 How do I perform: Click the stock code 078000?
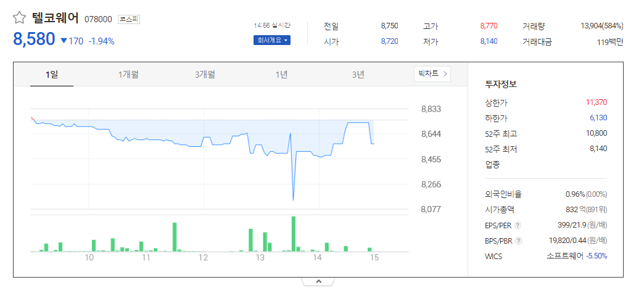click(x=99, y=19)
